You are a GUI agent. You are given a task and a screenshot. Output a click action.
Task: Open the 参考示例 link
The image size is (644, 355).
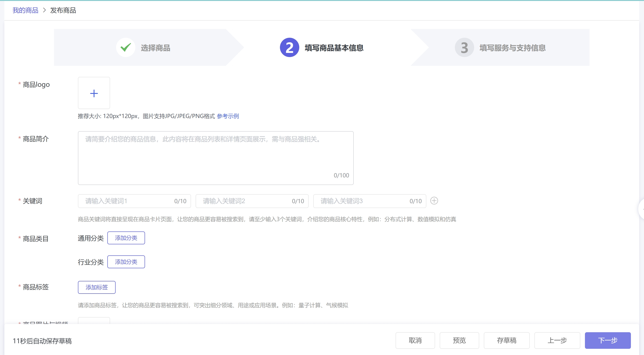(228, 116)
